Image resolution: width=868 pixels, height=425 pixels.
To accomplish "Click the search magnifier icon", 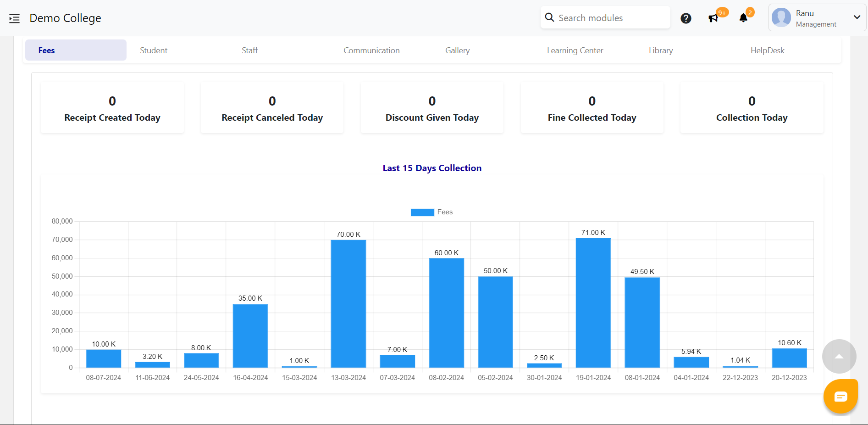I will (549, 17).
